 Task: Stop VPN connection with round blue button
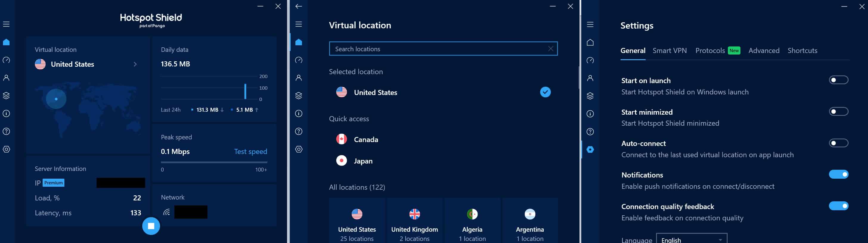pyautogui.click(x=151, y=226)
